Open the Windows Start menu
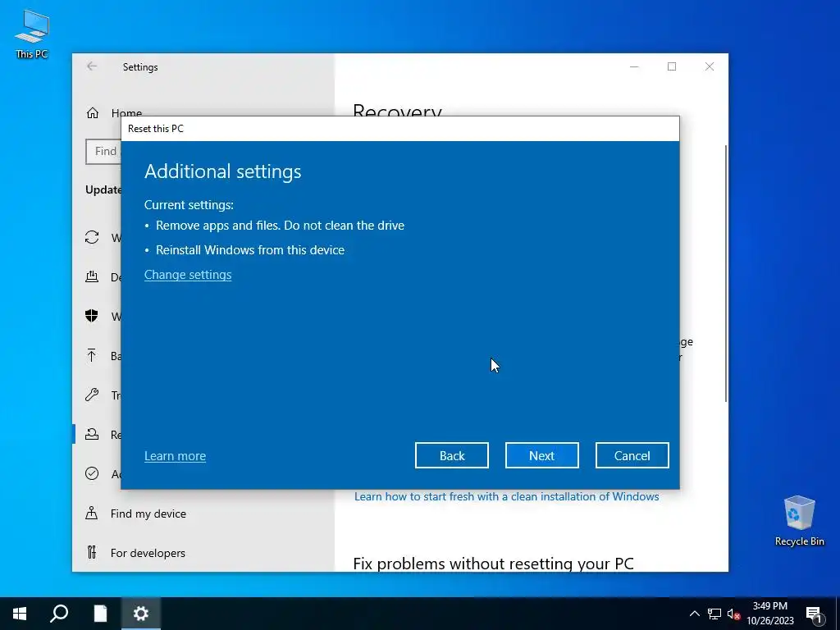The height and width of the screenshot is (630, 840). pos(20,614)
